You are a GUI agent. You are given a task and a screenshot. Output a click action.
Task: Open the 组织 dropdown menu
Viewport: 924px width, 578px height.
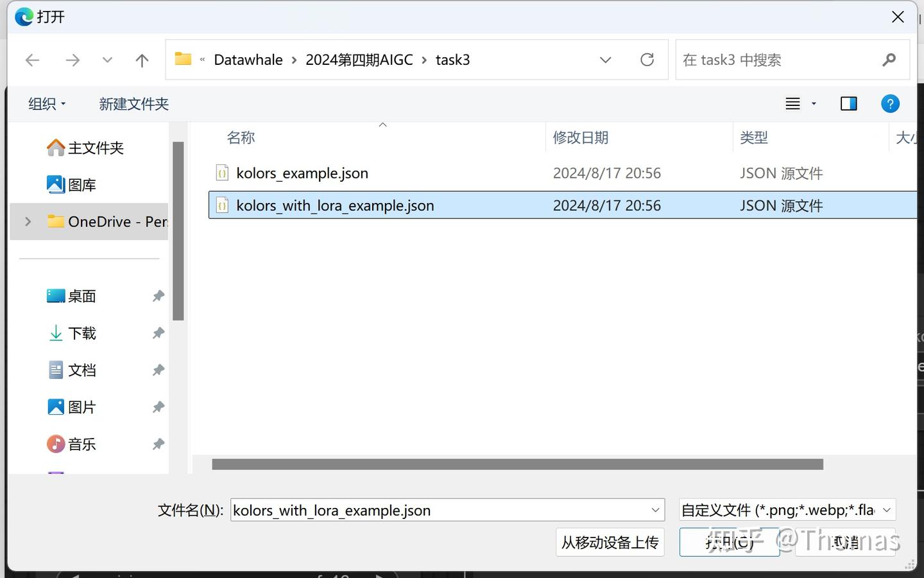coord(46,103)
